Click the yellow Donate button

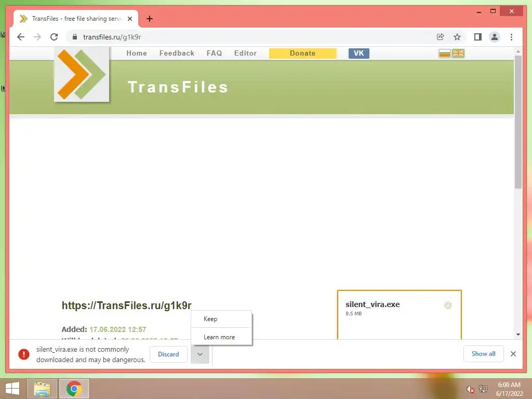[x=303, y=54]
